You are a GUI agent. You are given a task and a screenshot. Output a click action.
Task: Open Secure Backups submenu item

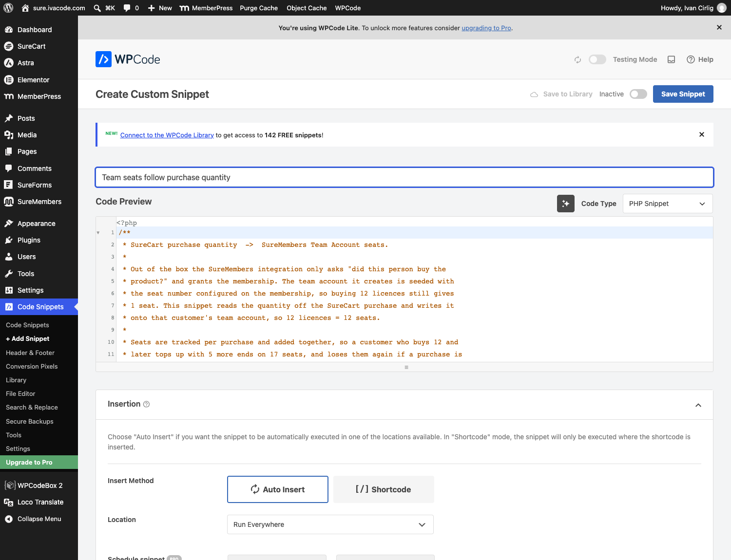pyautogui.click(x=30, y=421)
